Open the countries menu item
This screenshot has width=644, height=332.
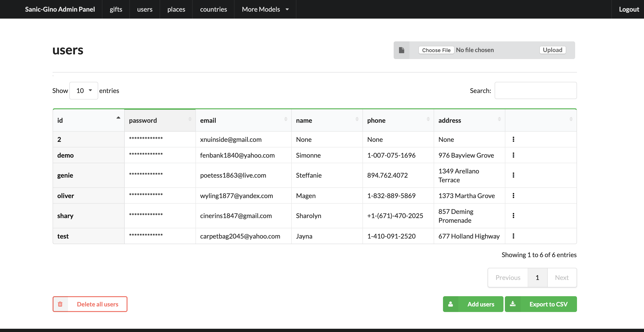click(213, 9)
